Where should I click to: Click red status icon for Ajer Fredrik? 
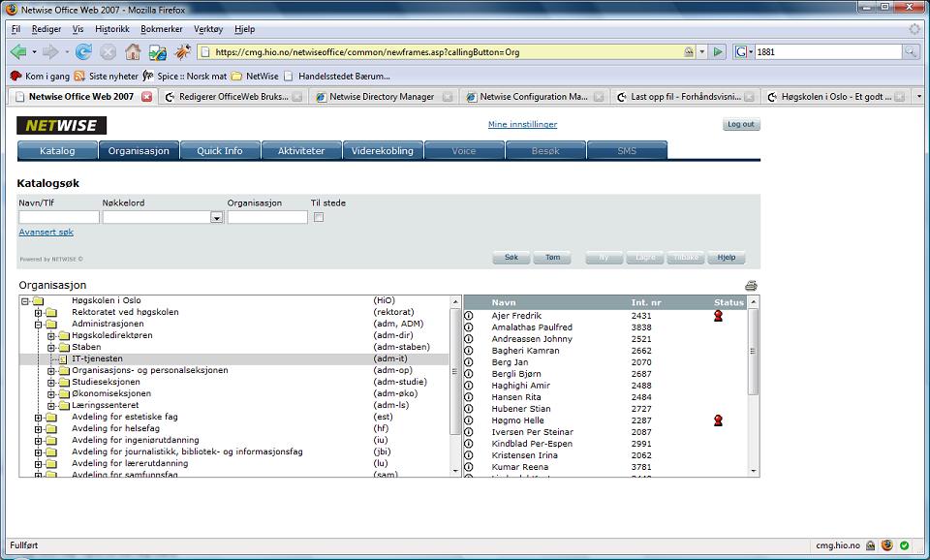[718, 316]
